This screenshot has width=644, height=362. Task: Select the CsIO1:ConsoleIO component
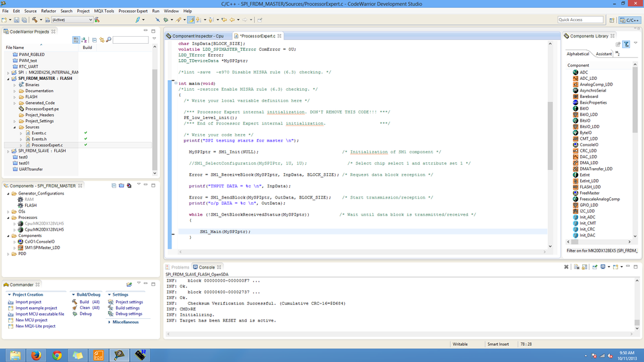tap(39, 242)
